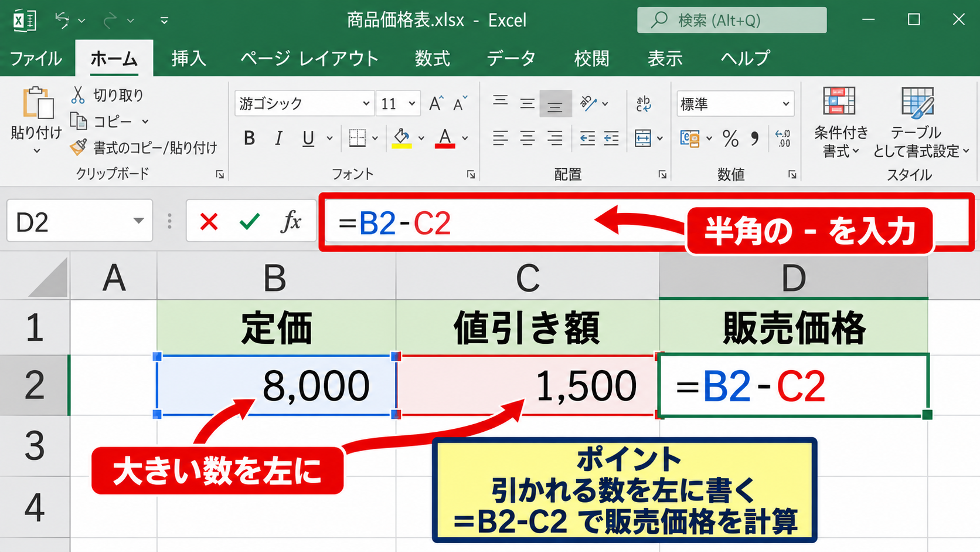
Task: Click the Wrap Text icon
Action: click(643, 104)
